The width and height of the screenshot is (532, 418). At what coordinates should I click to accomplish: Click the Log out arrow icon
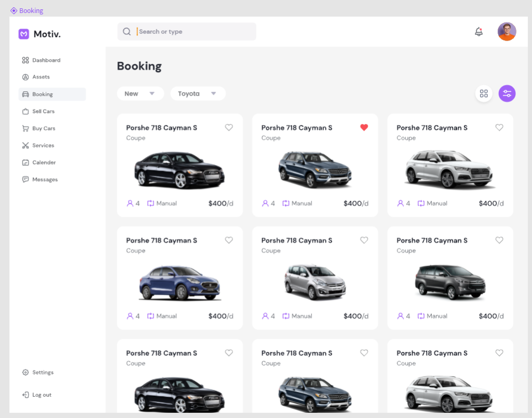click(25, 395)
